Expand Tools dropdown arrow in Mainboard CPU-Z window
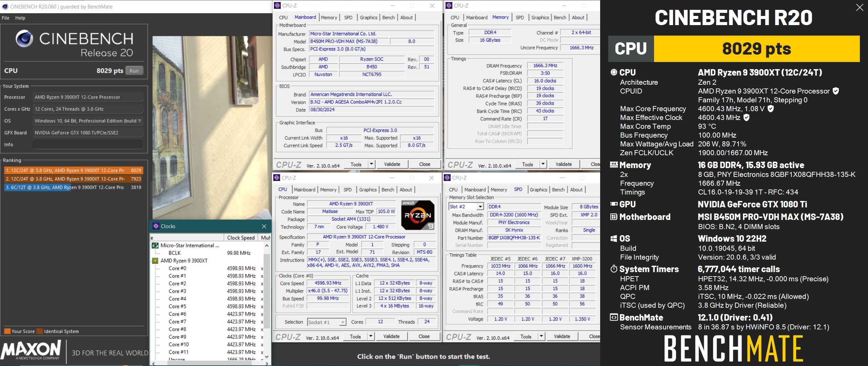Viewport: 868px width, 366px height. [x=372, y=164]
